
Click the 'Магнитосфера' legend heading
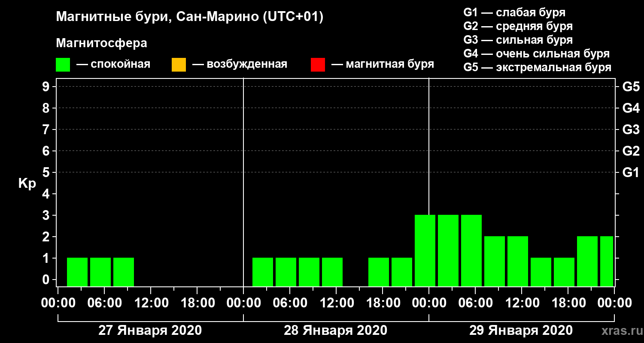pos(101,43)
